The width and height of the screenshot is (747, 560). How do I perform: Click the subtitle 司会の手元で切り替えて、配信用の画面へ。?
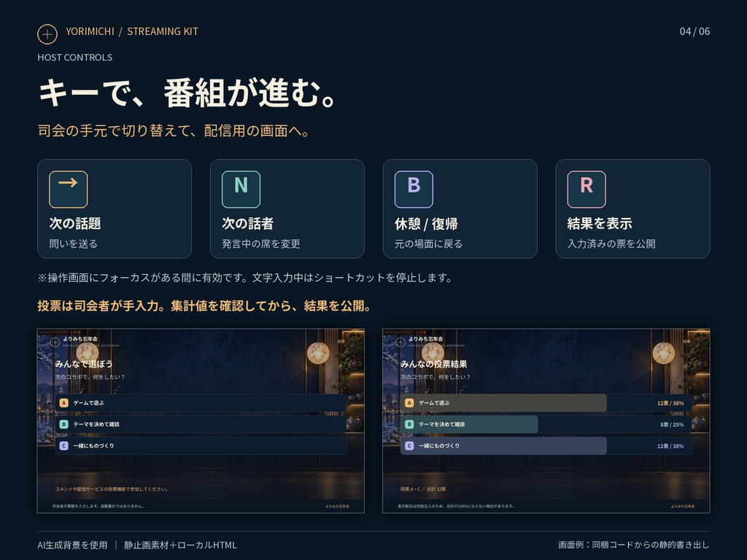(x=174, y=131)
